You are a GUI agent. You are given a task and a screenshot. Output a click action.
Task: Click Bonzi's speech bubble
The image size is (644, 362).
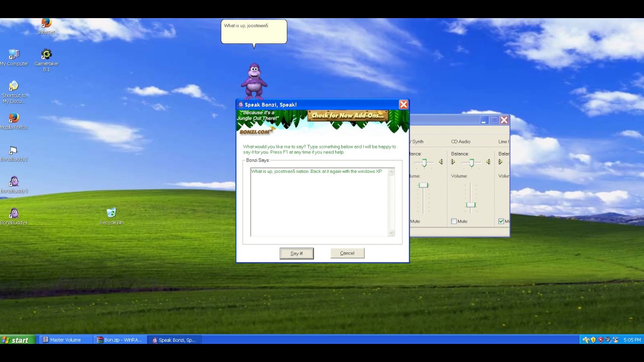(254, 32)
